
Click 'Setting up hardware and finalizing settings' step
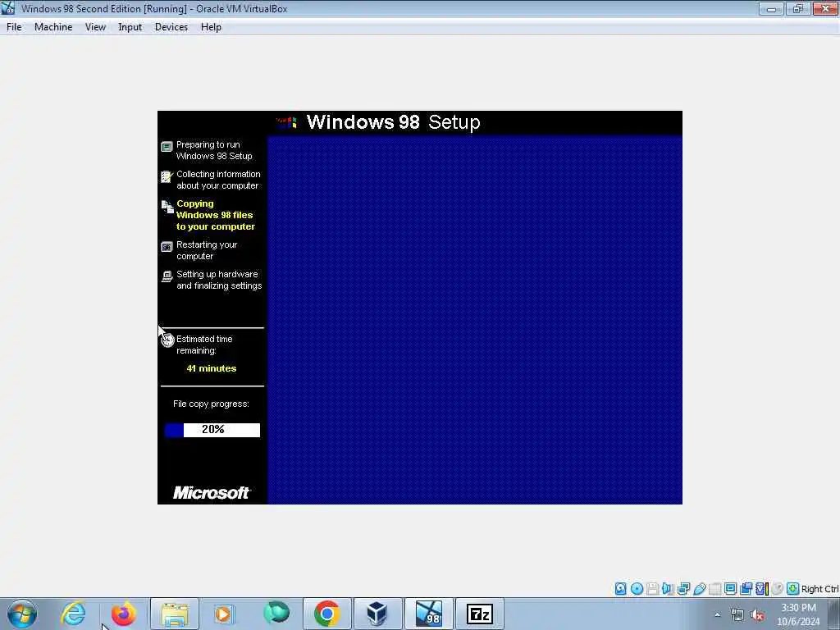click(x=218, y=280)
